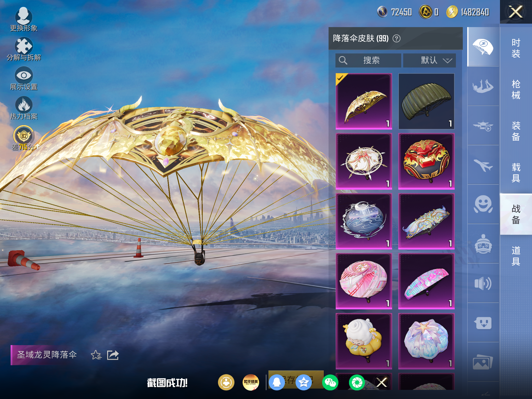
Task: Choose the red and gold lion parachute
Action: pos(426,161)
